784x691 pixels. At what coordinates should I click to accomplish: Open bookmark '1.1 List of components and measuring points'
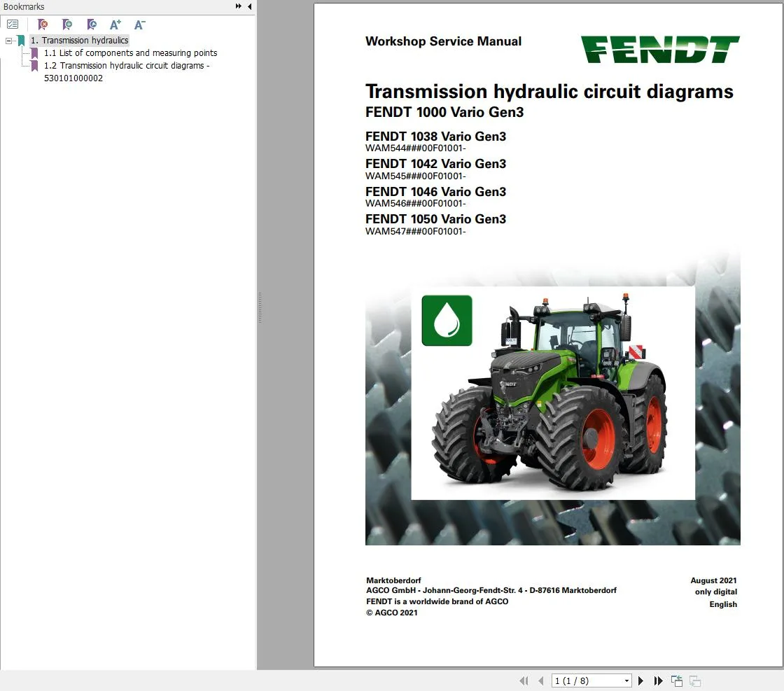click(x=130, y=53)
